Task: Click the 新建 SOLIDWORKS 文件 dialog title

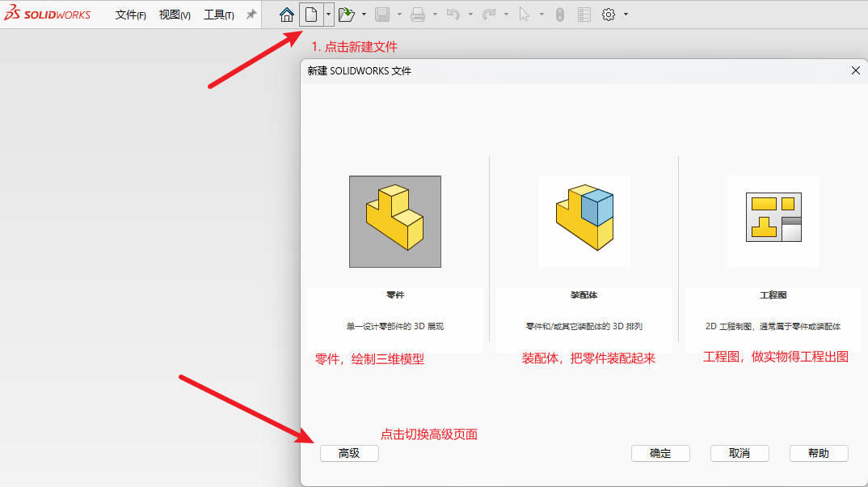Action: 360,71
